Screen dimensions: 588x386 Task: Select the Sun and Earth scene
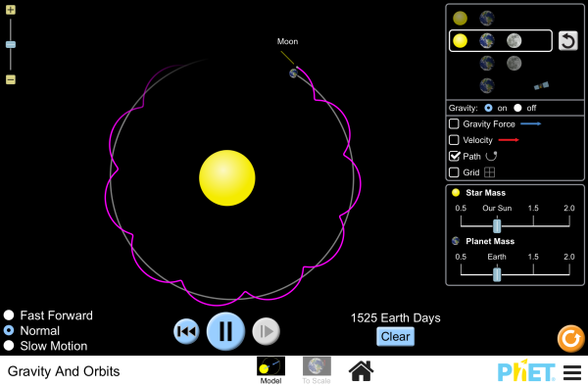pyautogui.click(x=473, y=18)
